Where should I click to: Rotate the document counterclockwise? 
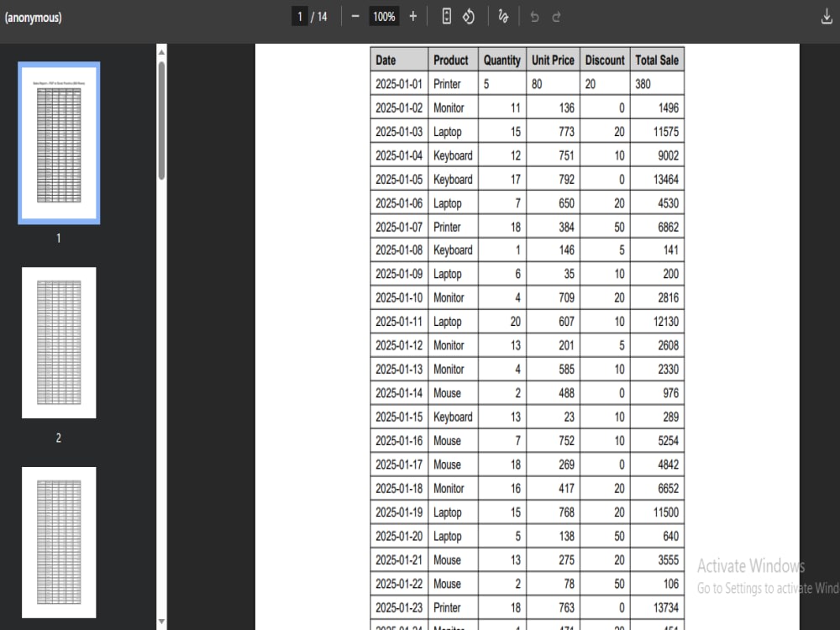tap(469, 17)
